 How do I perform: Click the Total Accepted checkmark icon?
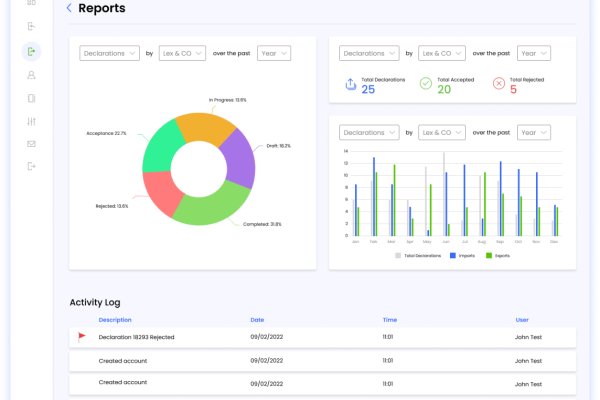coord(426,83)
